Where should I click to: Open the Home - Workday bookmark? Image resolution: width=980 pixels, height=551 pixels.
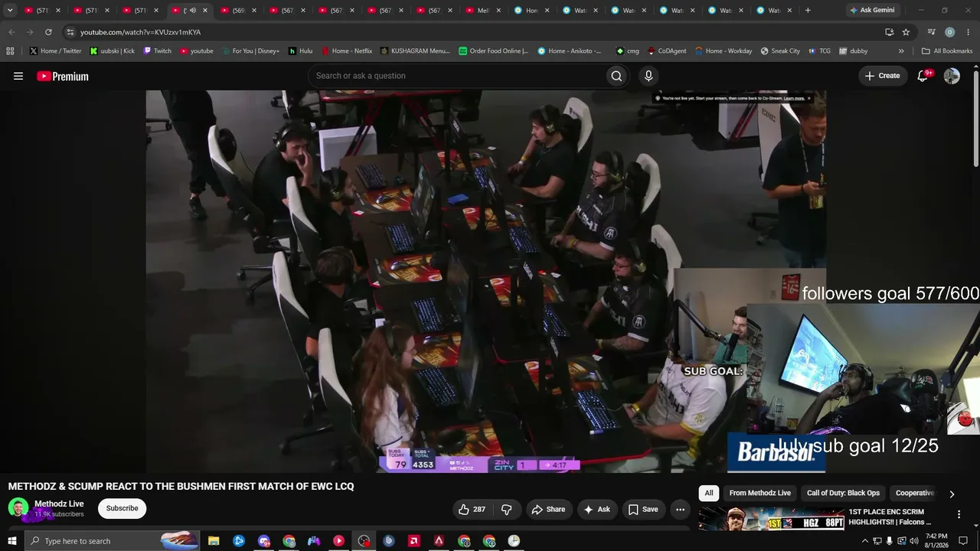(x=724, y=51)
